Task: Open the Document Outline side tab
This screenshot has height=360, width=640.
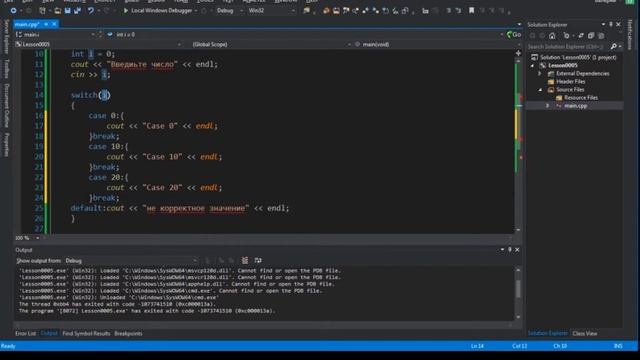Action: [x=7, y=105]
